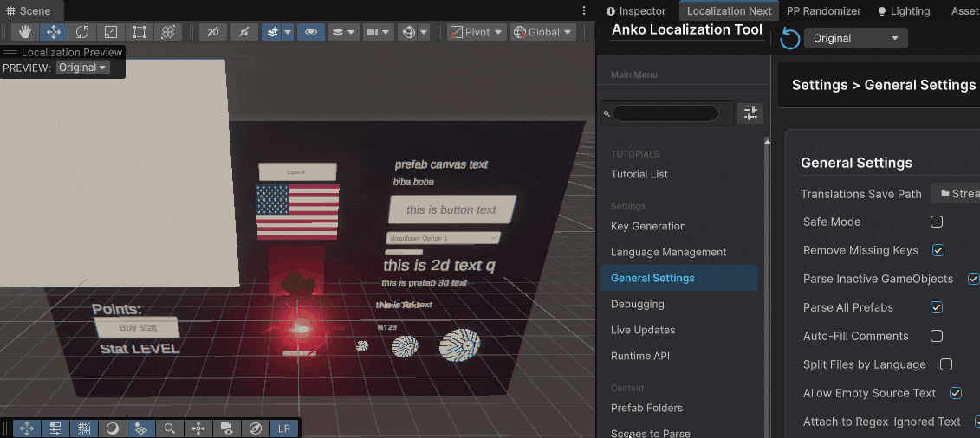Toggle Tools overlay in bottom overlay bar

[27, 428]
